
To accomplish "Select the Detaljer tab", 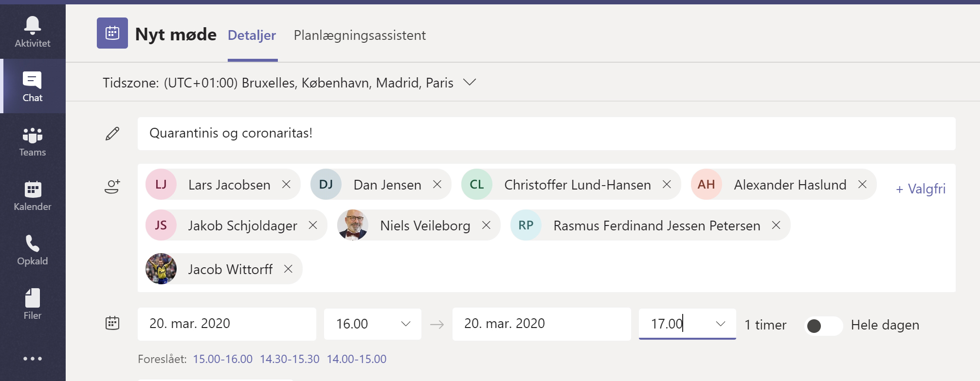I will [252, 35].
